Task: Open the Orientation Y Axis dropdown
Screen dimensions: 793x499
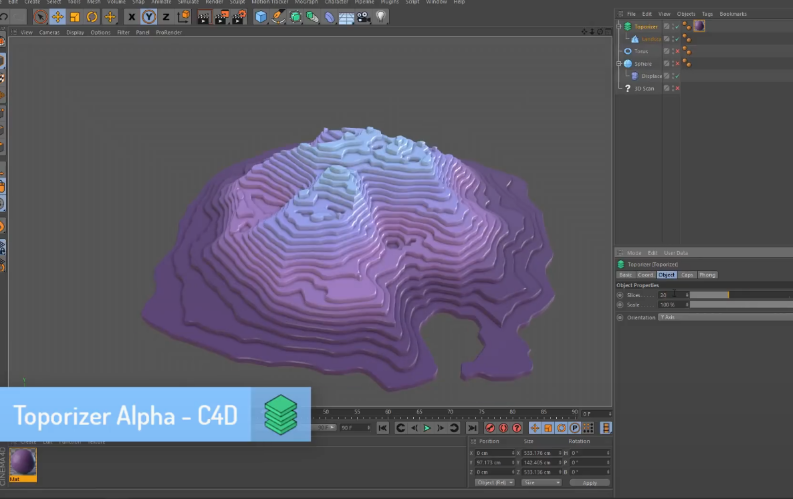Action: pyautogui.click(x=722, y=317)
